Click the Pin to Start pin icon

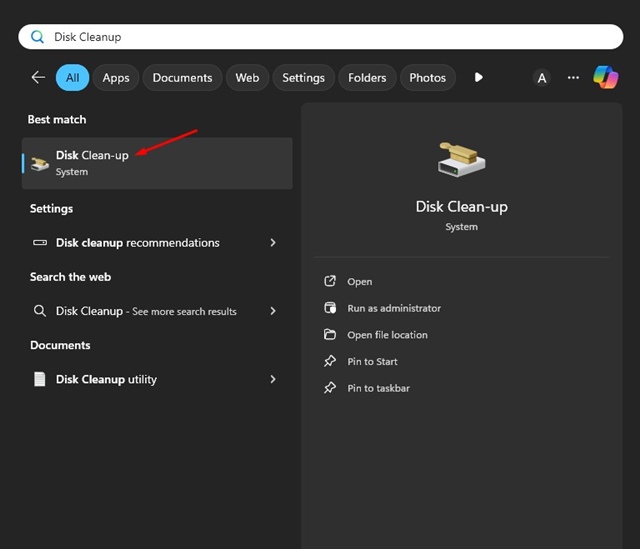pos(330,361)
